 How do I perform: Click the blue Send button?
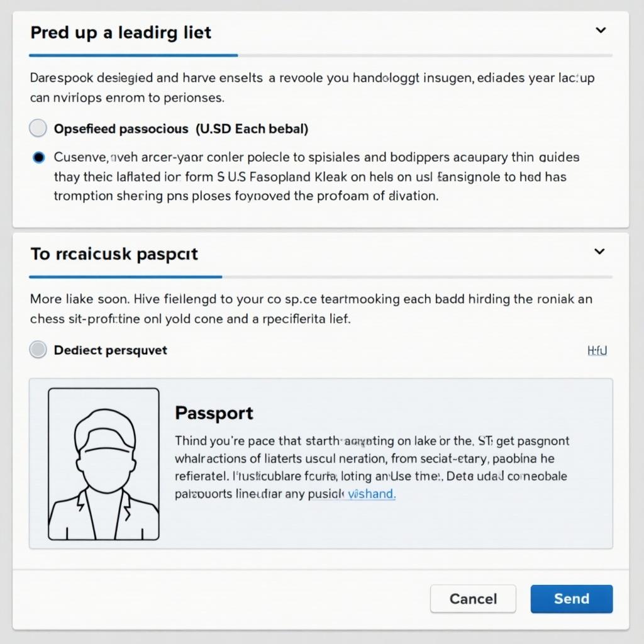pos(571,599)
